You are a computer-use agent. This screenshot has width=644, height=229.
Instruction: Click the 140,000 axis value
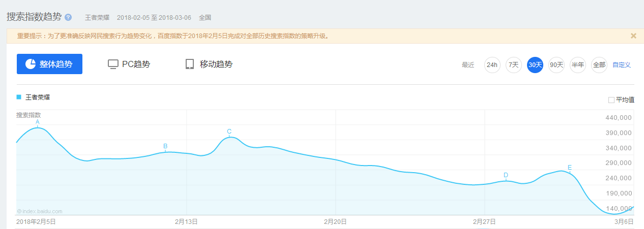(619, 208)
